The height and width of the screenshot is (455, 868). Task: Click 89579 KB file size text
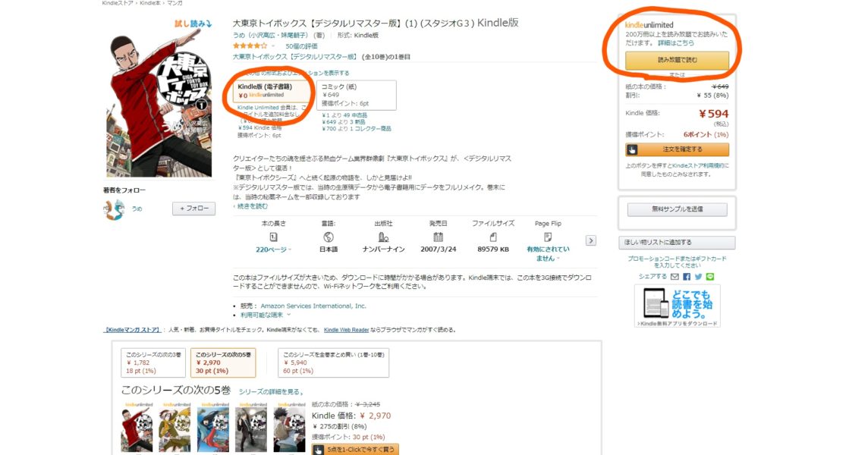(x=492, y=249)
